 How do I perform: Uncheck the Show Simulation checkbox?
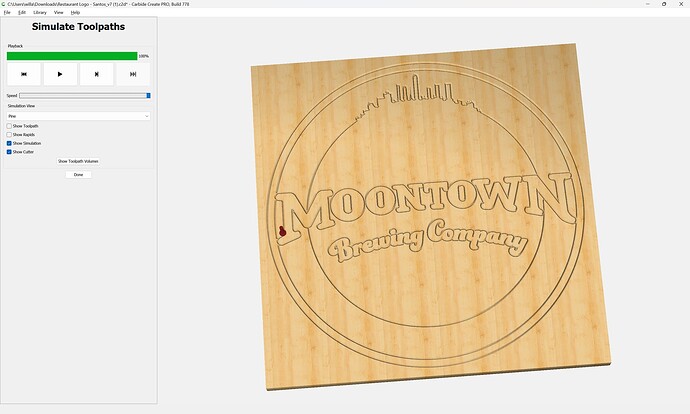(x=9, y=143)
